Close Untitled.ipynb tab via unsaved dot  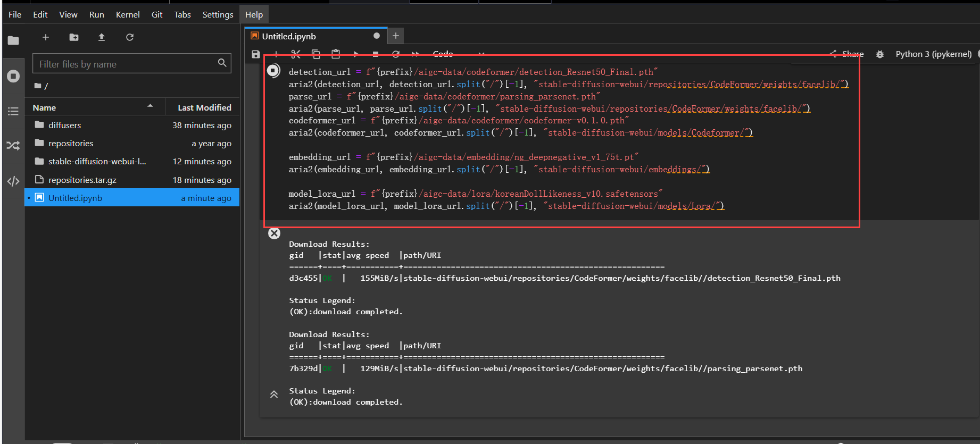(x=377, y=36)
